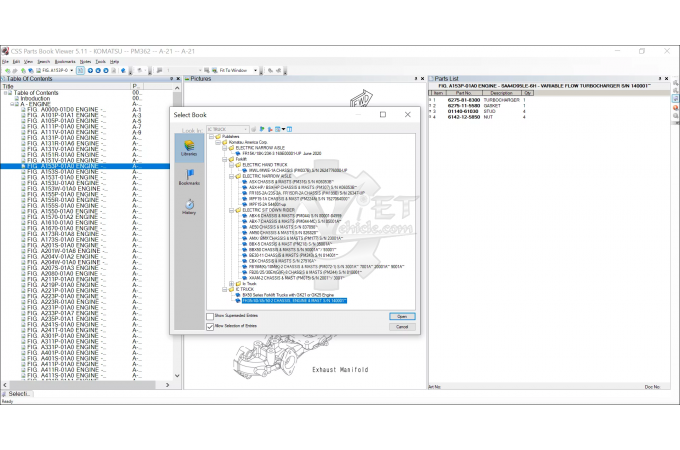This screenshot has height=450, width=680.
Task: Collapse the Forklift folder node
Action: tap(225, 159)
